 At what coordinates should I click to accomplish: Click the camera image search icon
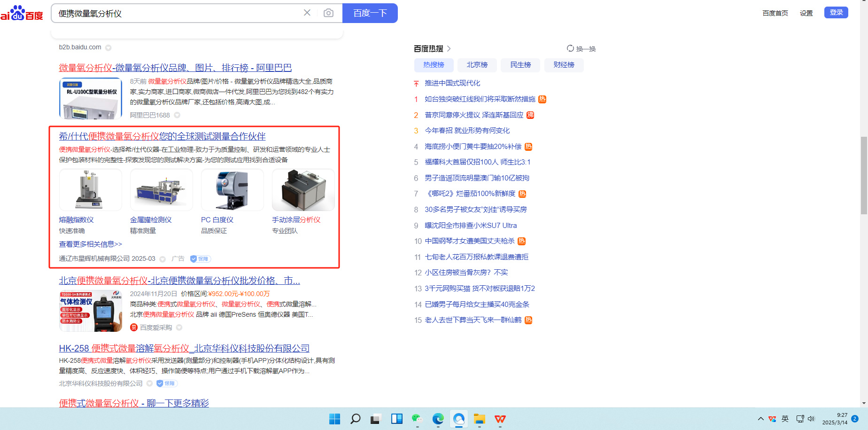(x=328, y=13)
